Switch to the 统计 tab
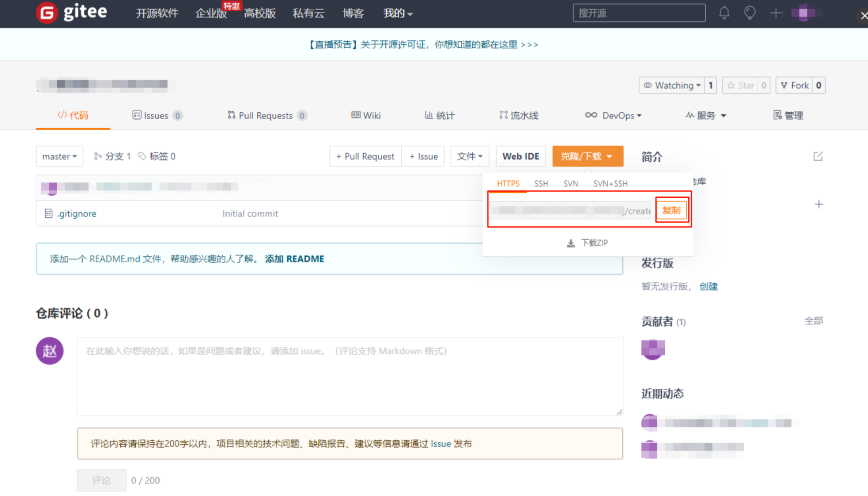Image resolution: width=868 pixels, height=496 pixels. coord(440,116)
